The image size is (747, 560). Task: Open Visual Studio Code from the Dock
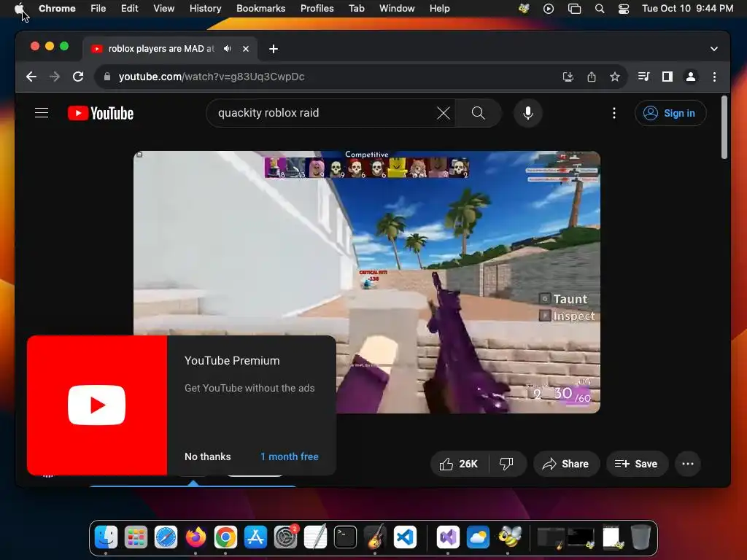406,537
